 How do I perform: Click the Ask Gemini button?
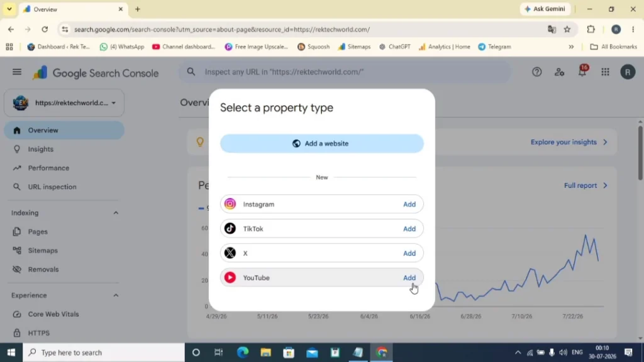point(545,9)
